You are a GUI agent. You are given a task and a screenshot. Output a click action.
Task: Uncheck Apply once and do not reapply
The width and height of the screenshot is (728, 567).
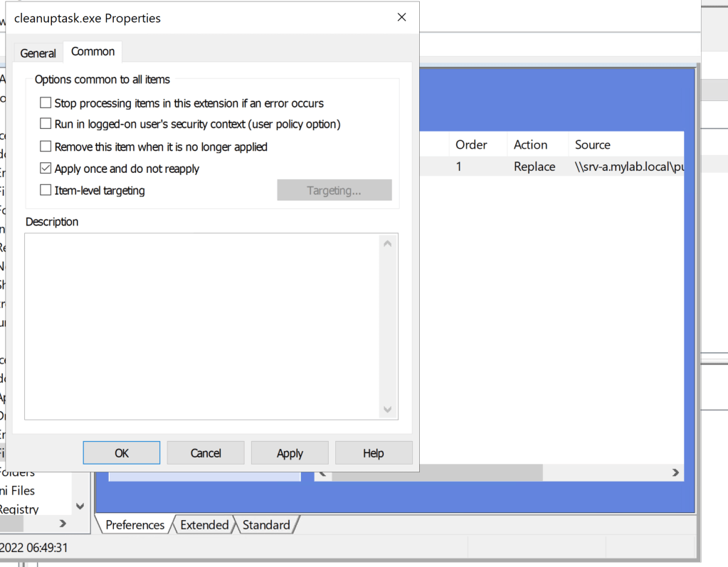(x=46, y=169)
